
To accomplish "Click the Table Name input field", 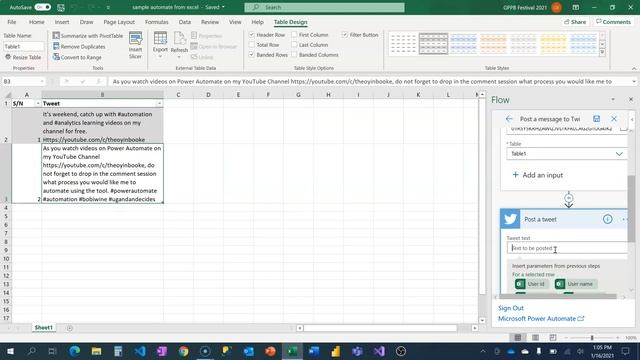I will click(24, 47).
